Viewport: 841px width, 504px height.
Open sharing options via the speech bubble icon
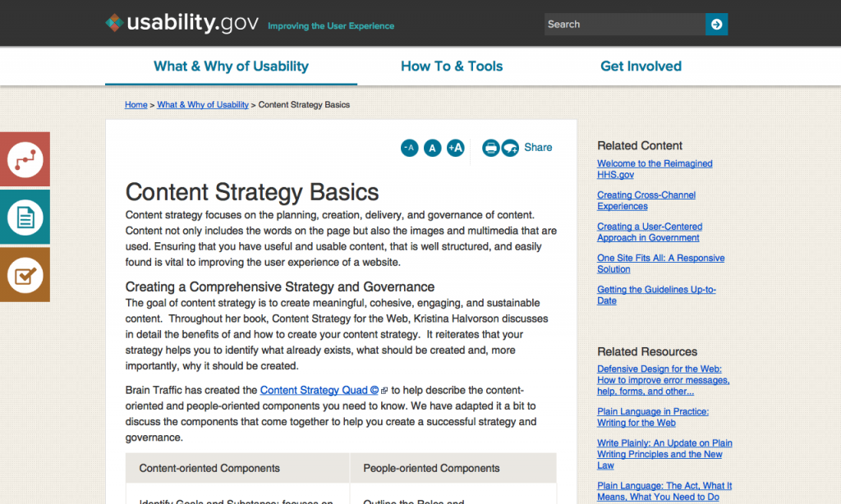point(512,148)
